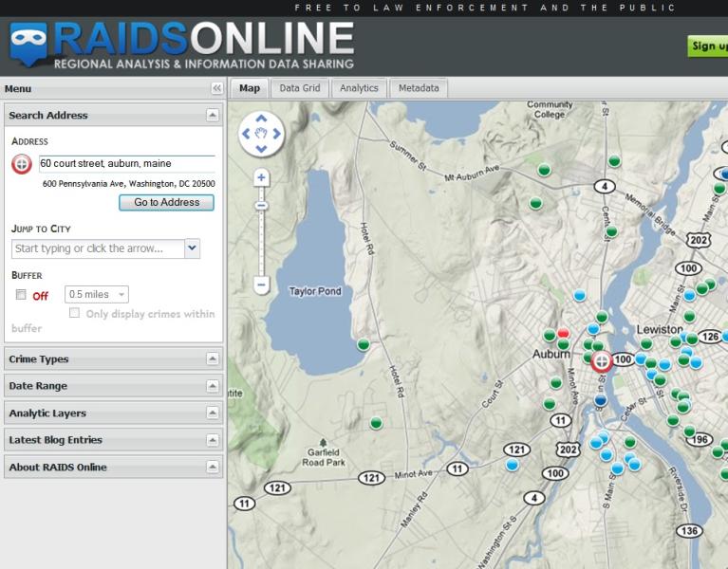This screenshot has width=728, height=569.
Task: Open the Jump to City dropdown arrow
Action: [x=193, y=248]
